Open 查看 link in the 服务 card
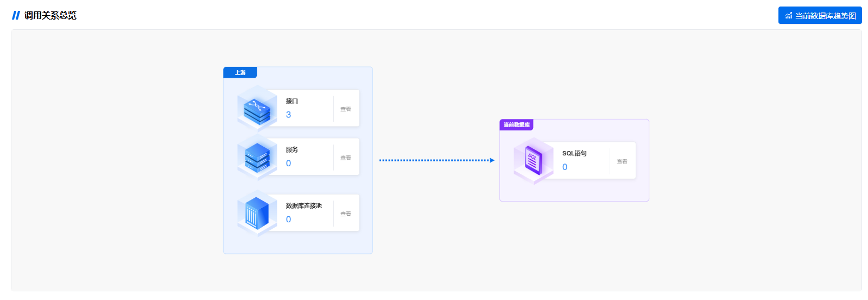Screen dimensions: 868x300 click(x=346, y=158)
